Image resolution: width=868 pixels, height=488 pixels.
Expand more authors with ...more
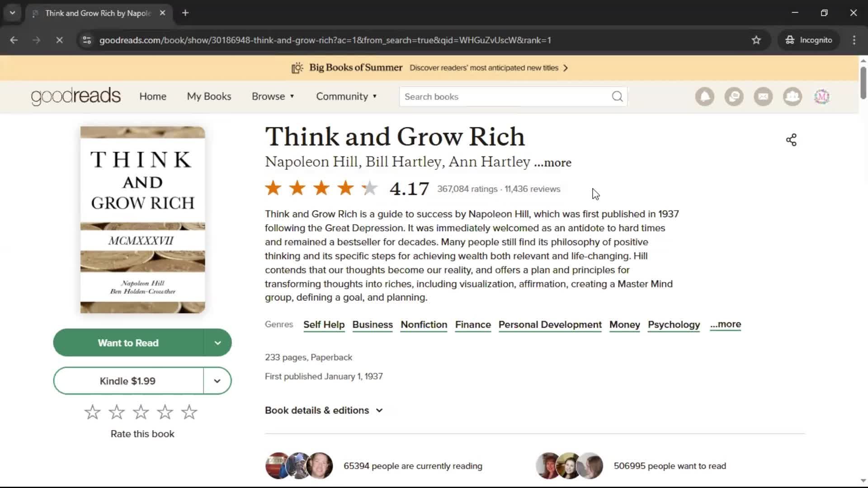pyautogui.click(x=552, y=162)
